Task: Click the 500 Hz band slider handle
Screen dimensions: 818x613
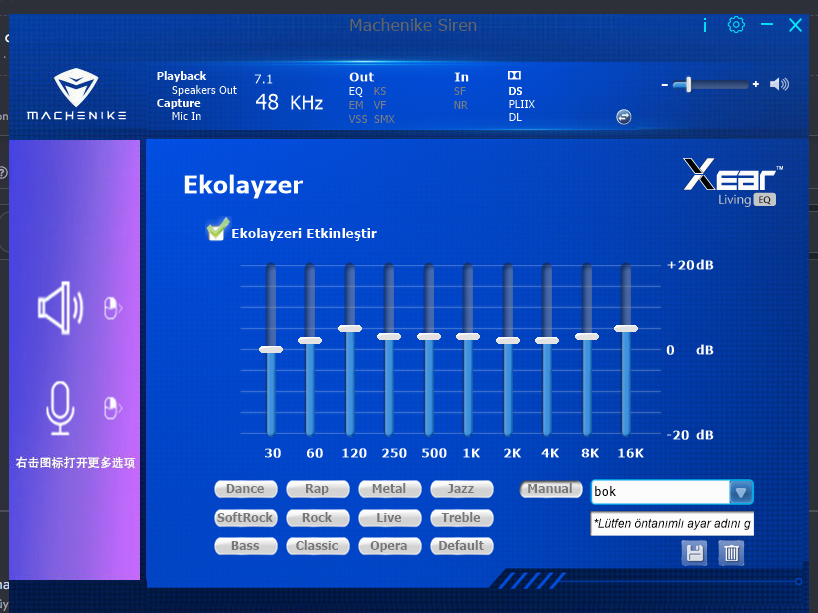Action: coord(429,336)
